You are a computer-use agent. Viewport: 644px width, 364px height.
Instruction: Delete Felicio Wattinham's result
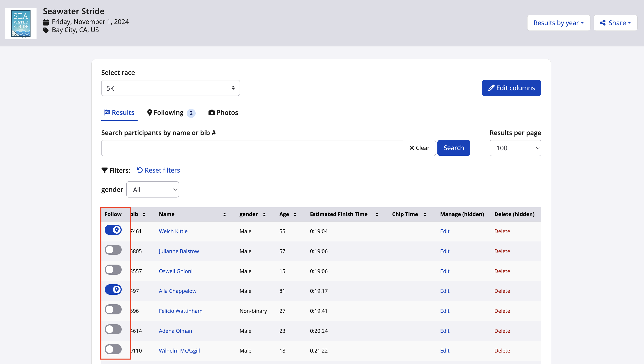click(x=502, y=311)
